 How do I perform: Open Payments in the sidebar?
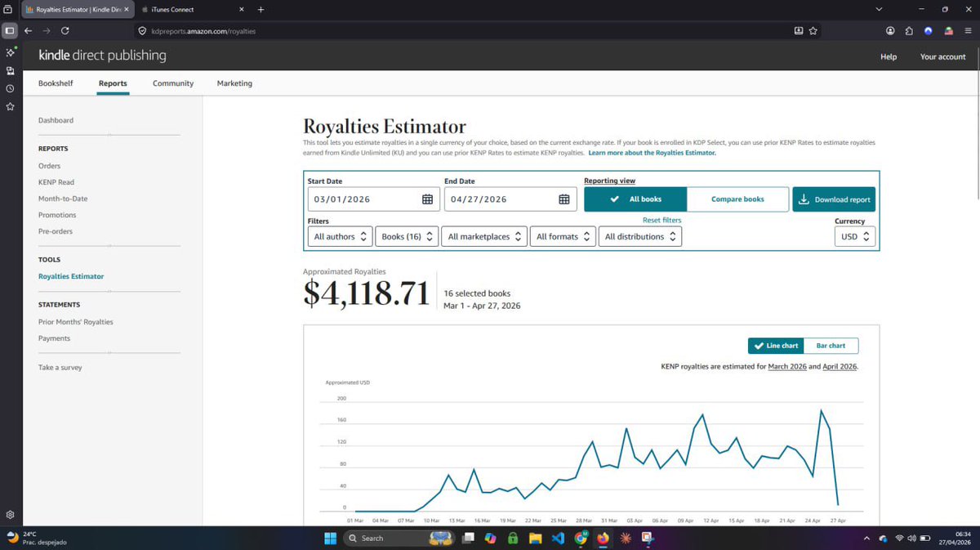click(x=54, y=338)
